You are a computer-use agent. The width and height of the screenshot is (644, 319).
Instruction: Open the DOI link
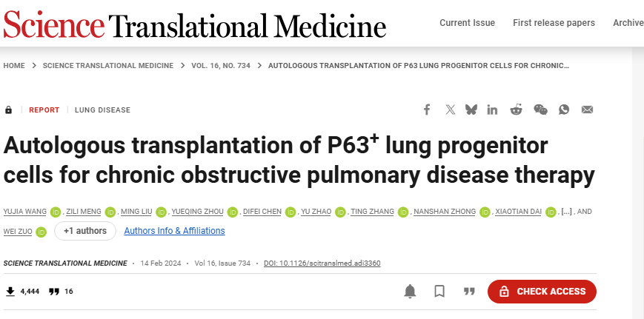(322, 263)
